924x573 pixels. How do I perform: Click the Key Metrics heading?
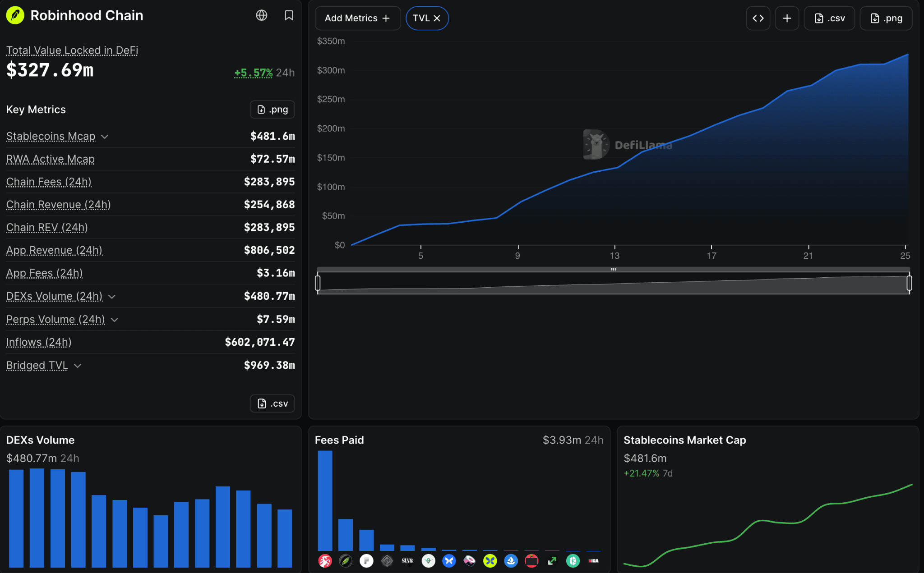pos(36,110)
